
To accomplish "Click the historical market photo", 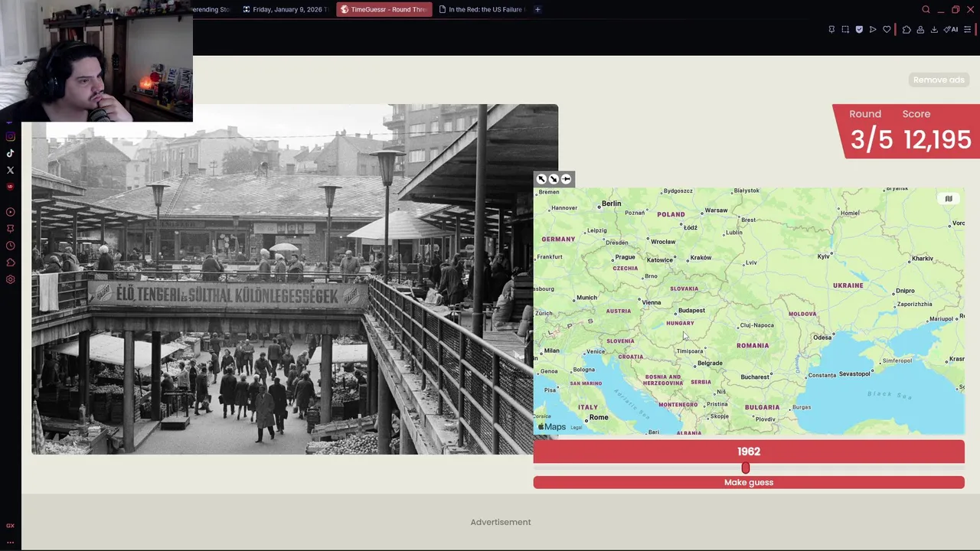I will click(x=295, y=279).
